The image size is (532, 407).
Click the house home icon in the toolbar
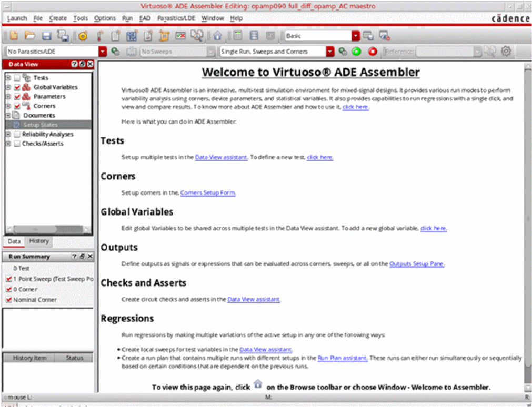pyautogui.click(x=217, y=36)
